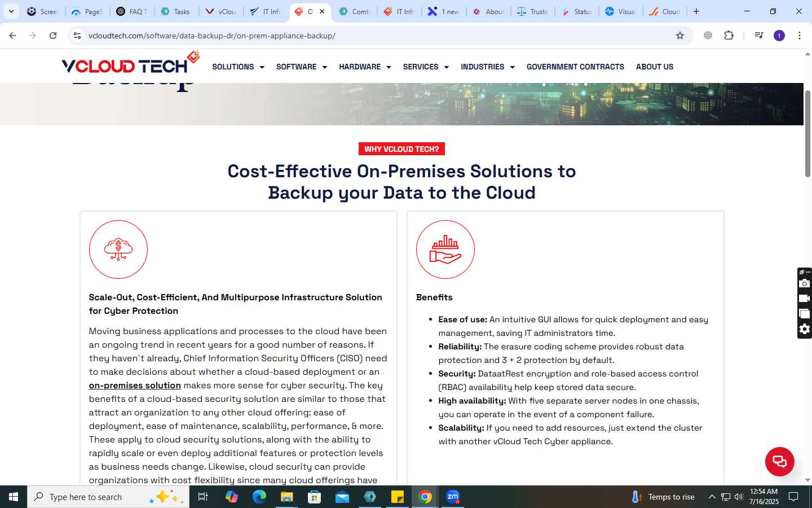Expand the HARDWARE menu
Screen dimensions: 812x508
coord(365,67)
